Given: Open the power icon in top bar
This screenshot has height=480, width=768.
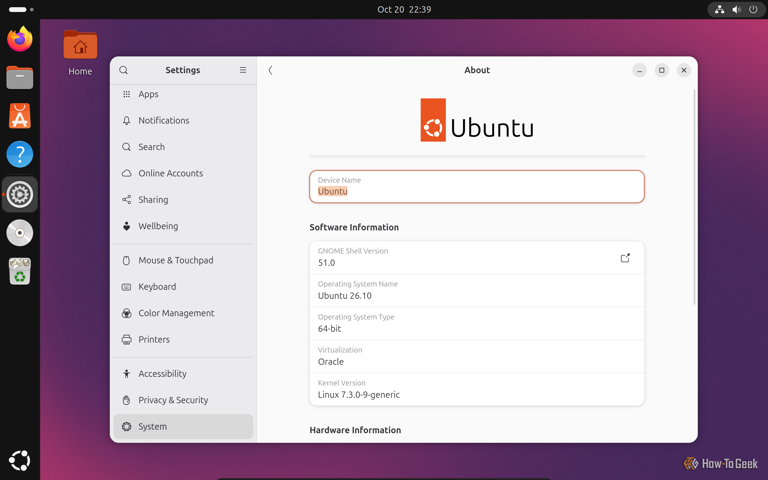Looking at the screenshot, I should (753, 9).
